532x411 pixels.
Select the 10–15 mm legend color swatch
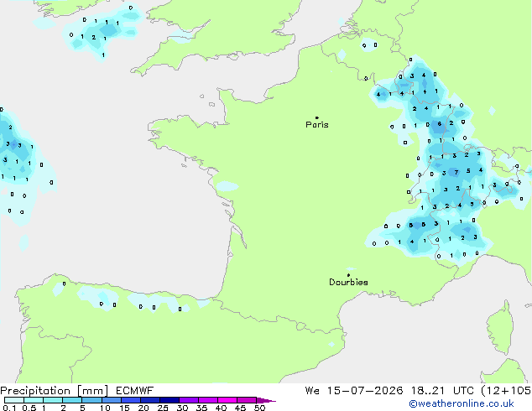[112, 400]
